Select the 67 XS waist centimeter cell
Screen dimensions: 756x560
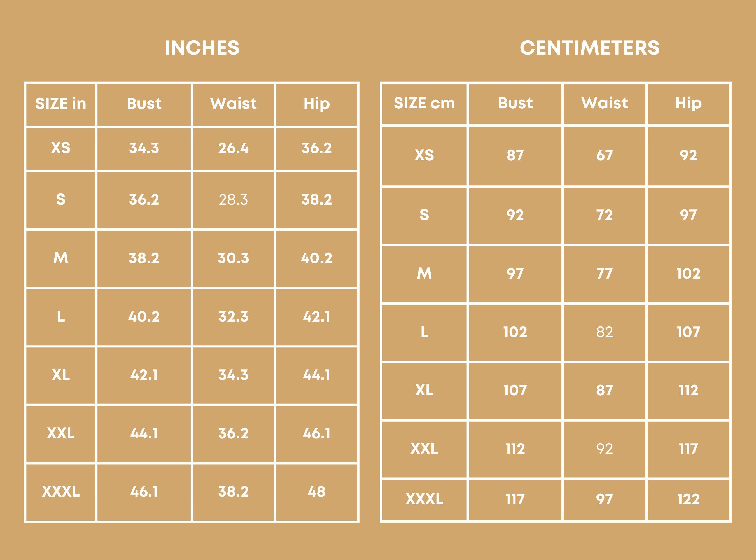[605, 155]
